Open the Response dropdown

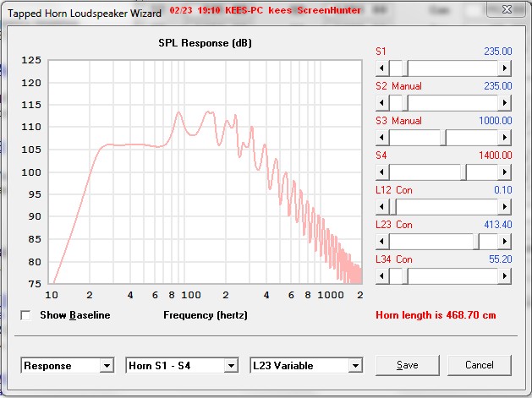click(x=107, y=365)
